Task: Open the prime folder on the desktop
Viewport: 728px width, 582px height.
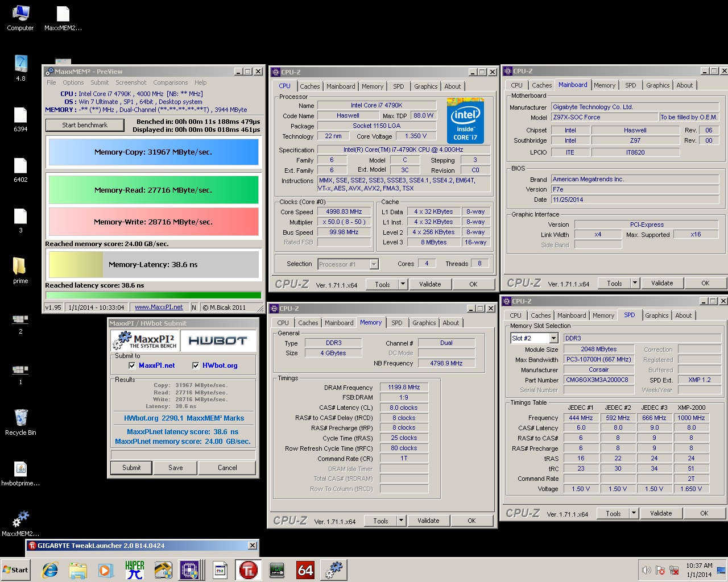Action: (20, 270)
